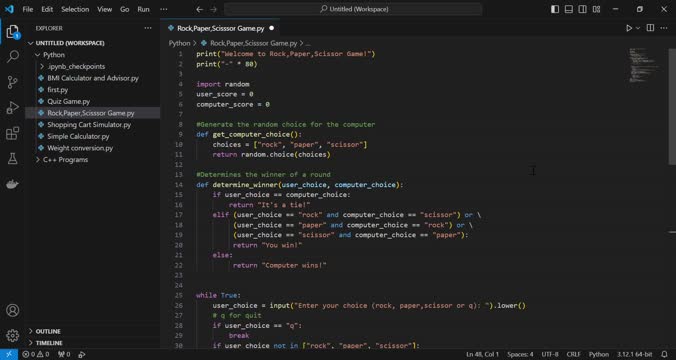
Task: Click the file name breadcrumb
Action: pos(254,43)
